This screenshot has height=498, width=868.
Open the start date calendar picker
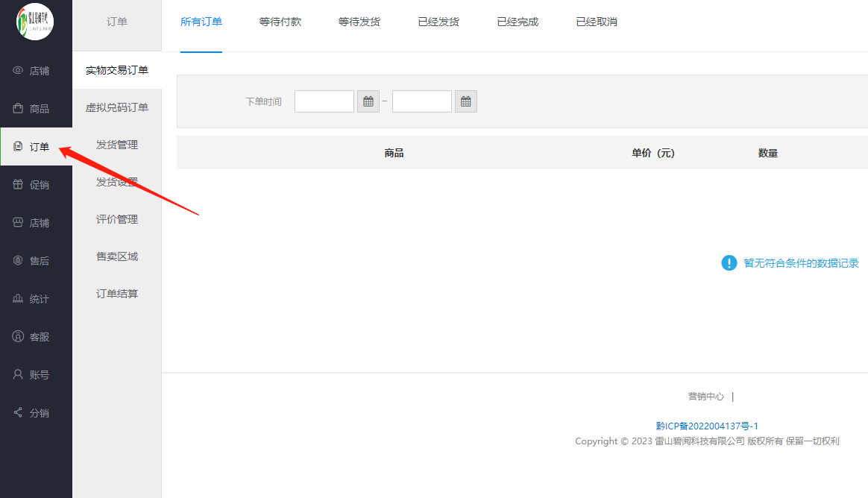368,101
